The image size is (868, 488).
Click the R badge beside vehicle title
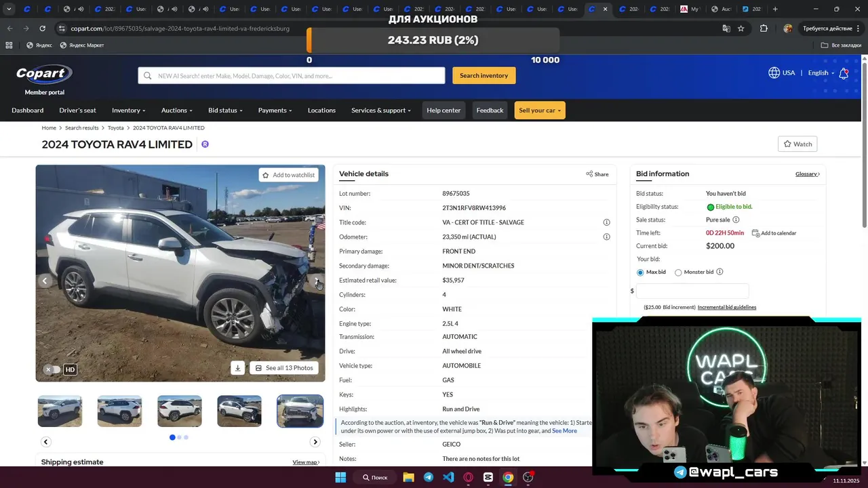pyautogui.click(x=205, y=144)
